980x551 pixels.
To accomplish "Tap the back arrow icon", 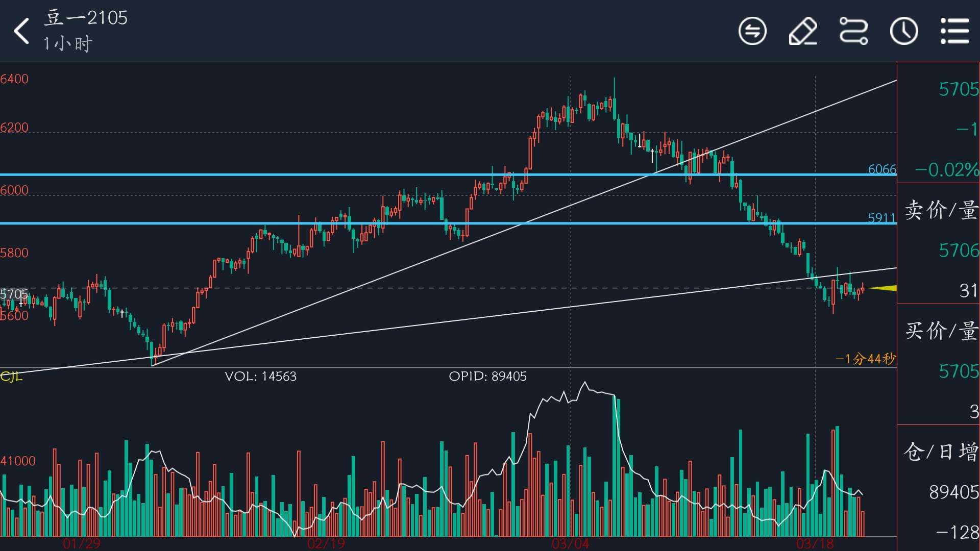I will [21, 31].
